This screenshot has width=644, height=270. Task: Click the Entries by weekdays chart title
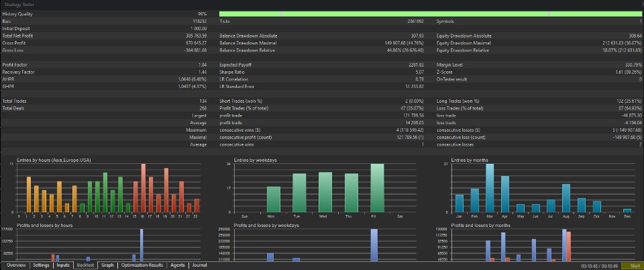point(255,160)
